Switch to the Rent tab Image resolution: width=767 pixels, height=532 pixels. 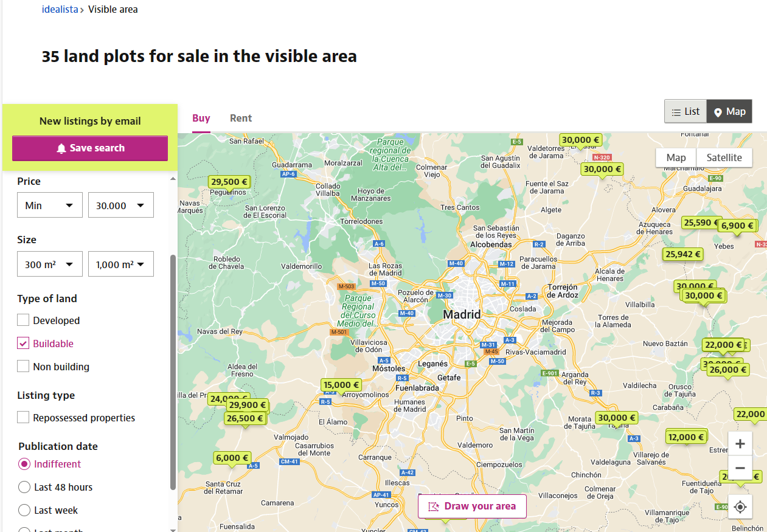click(x=241, y=118)
